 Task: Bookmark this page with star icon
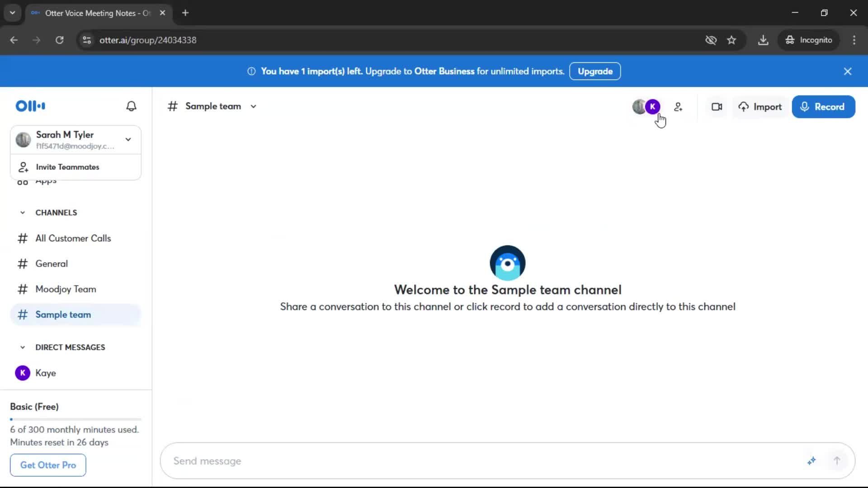pyautogui.click(x=731, y=40)
